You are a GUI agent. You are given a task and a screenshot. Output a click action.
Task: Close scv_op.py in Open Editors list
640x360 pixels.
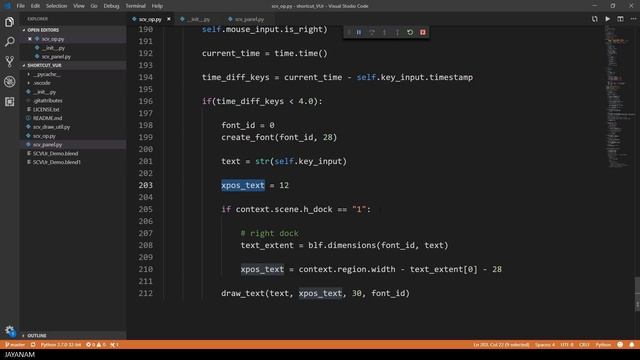[x=30, y=39]
